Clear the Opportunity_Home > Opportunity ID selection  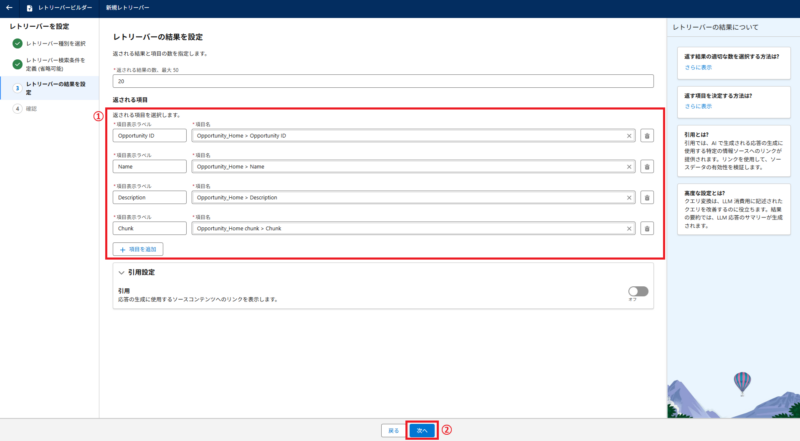pos(629,136)
